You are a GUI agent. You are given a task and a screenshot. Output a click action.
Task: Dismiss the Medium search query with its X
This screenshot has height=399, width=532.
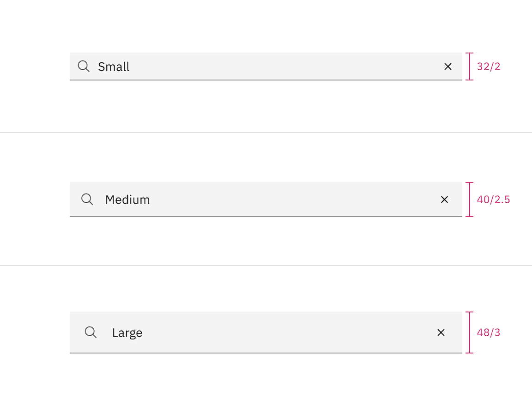444,199
